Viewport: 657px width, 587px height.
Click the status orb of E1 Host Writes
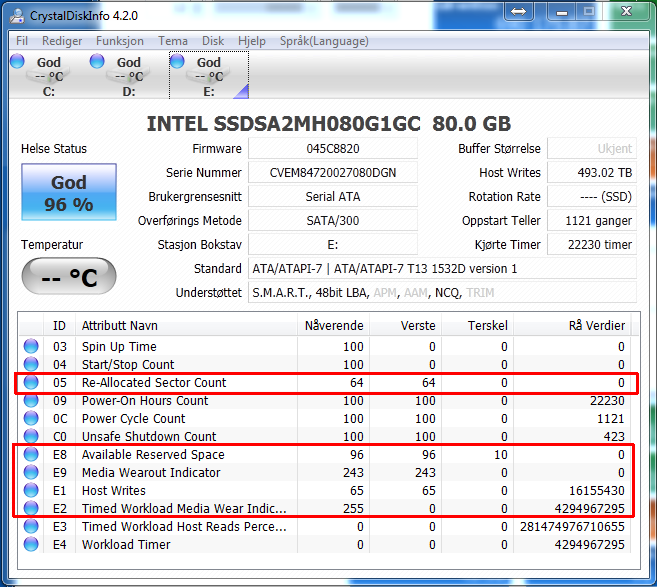tap(31, 490)
